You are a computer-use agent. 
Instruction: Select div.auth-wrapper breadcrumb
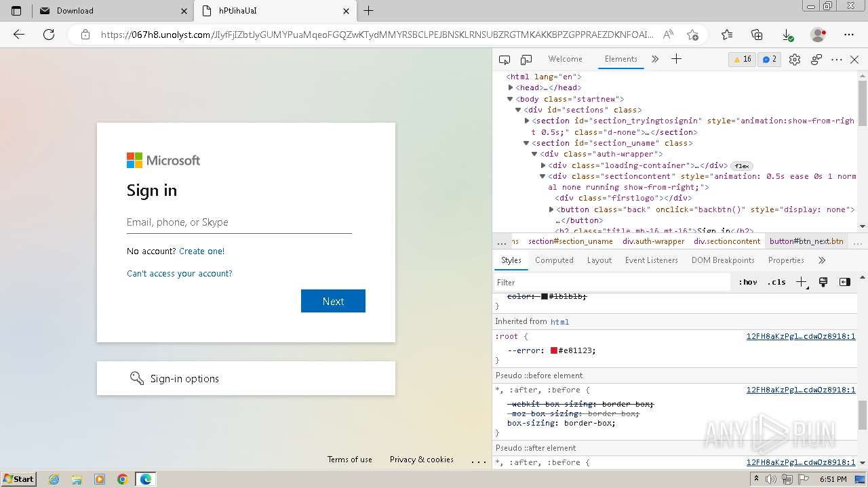(x=654, y=241)
